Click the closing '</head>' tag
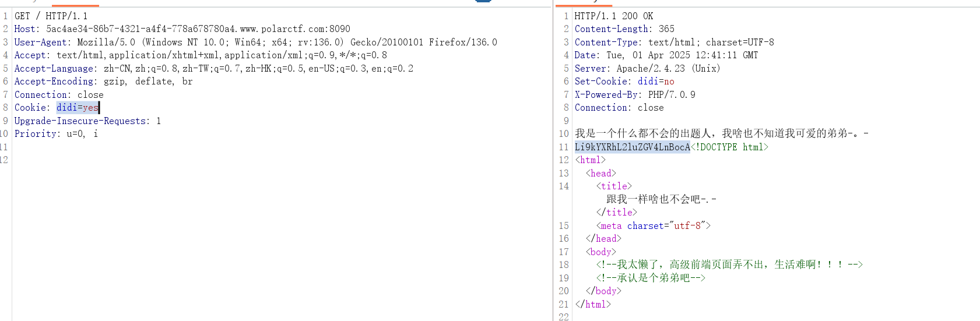 pyautogui.click(x=603, y=238)
